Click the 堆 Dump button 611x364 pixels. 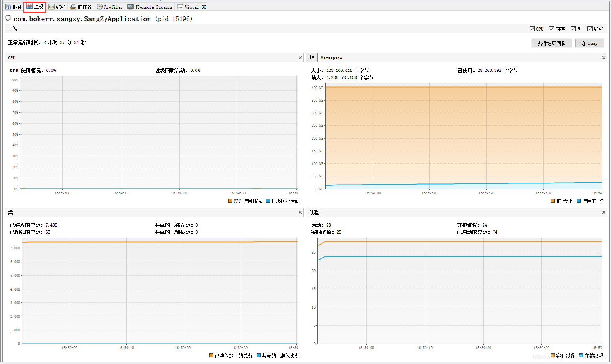(589, 43)
